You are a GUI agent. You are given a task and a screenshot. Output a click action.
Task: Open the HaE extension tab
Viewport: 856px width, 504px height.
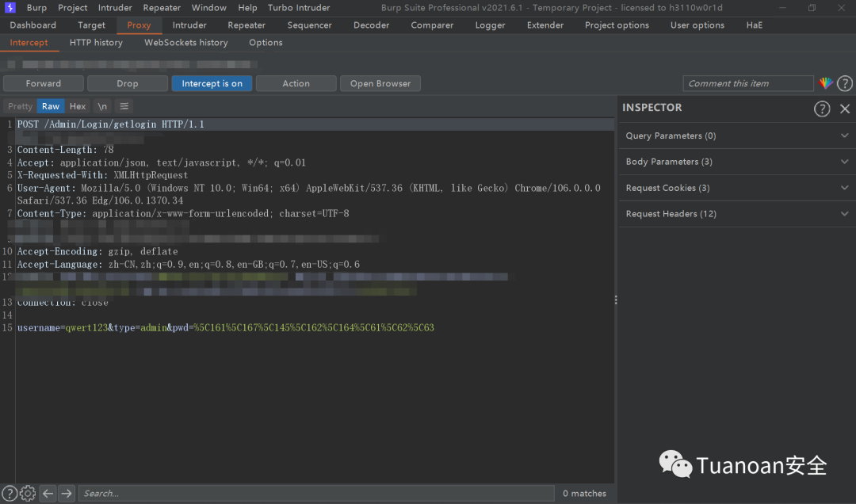tap(755, 25)
